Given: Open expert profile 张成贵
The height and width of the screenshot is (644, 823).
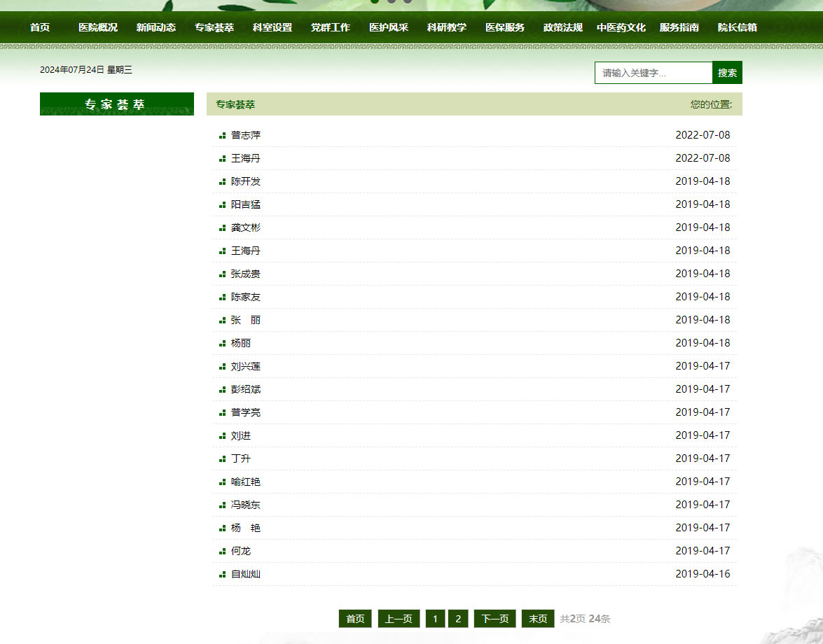Looking at the screenshot, I should (246, 274).
